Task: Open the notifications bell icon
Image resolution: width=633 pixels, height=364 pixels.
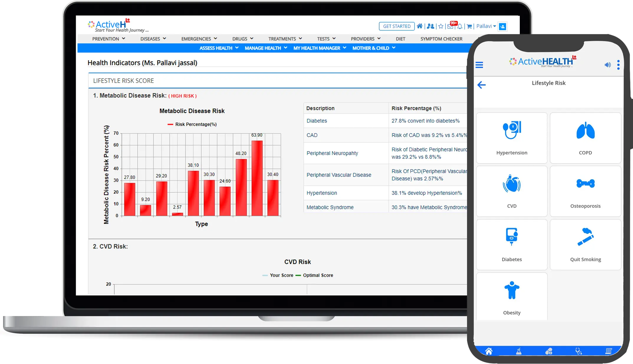Action: pyautogui.click(x=460, y=27)
